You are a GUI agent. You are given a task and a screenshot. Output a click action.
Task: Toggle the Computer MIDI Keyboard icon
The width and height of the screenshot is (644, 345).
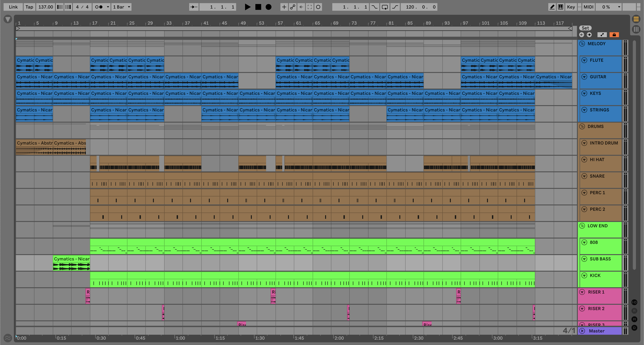561,7
